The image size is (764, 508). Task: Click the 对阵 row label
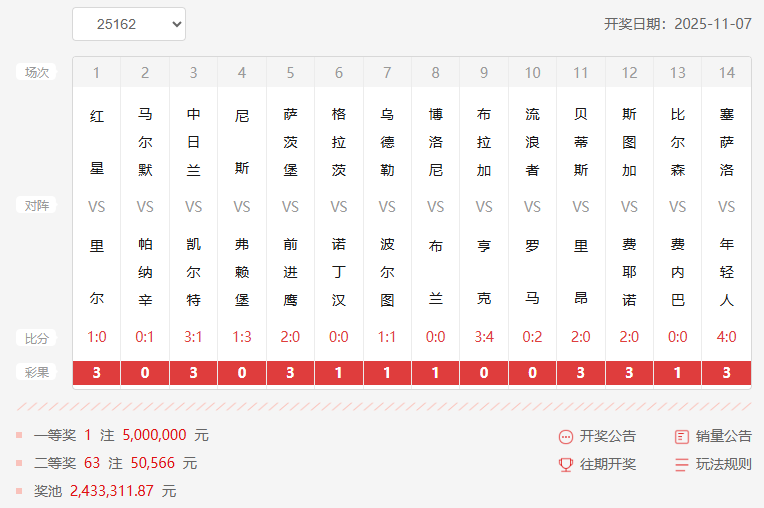tap(37, 206)
